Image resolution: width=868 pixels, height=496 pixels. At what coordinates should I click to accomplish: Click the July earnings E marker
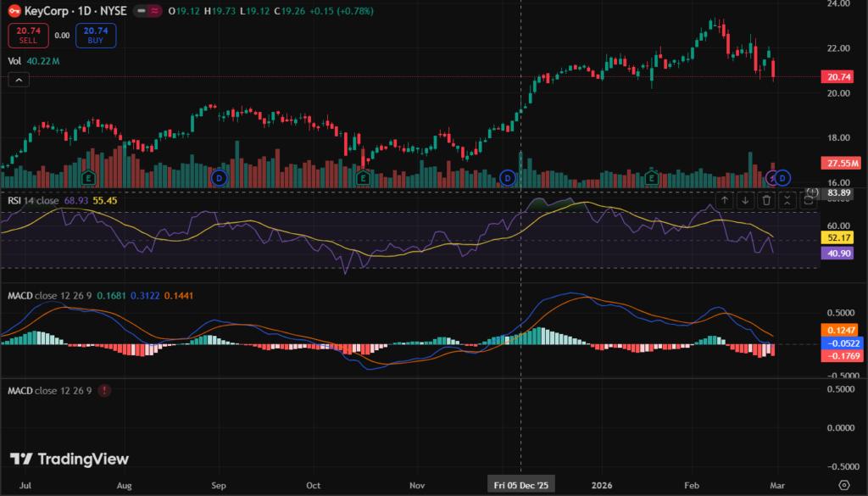click(x=87, y=177)
